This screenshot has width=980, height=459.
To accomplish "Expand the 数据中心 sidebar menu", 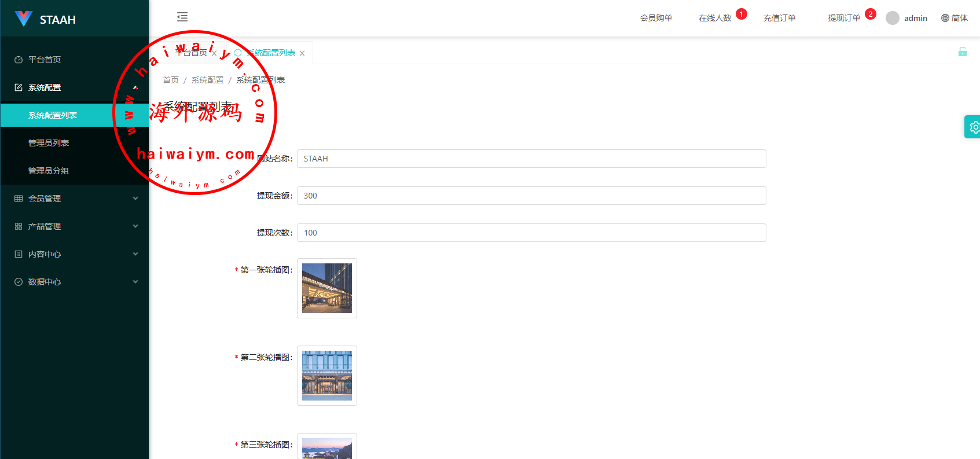I will (75, 282).
